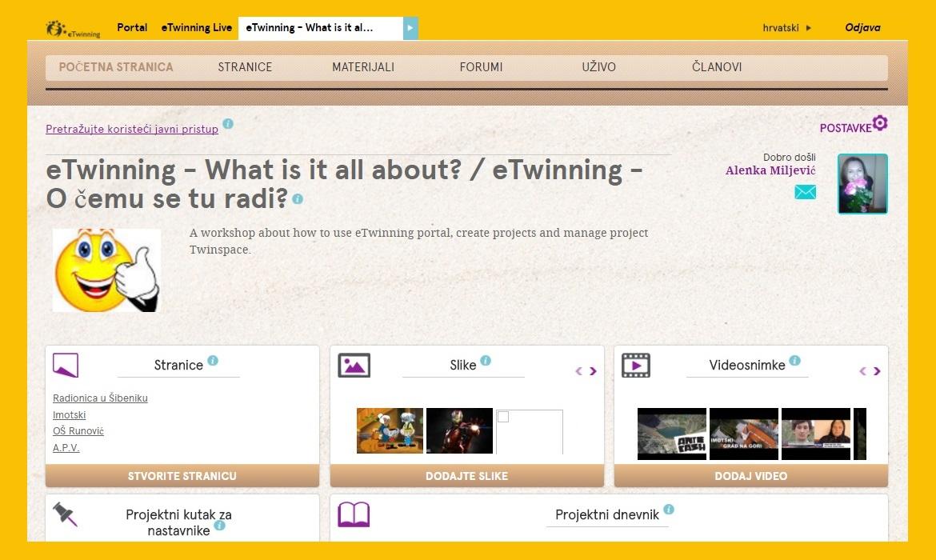This screenshot has width=936, height=560.
Task: Click Pretražujte koristeći javni pristup link
Action: tap(132, 129)
